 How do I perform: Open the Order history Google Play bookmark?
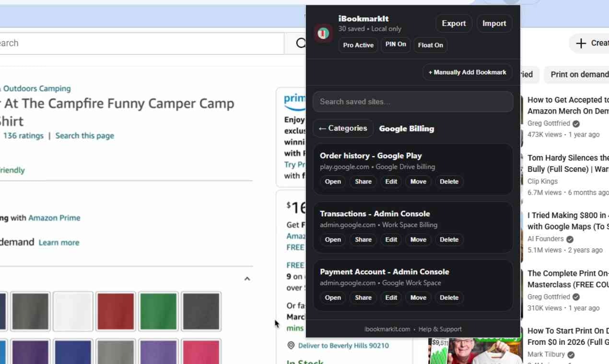(332, 182)
